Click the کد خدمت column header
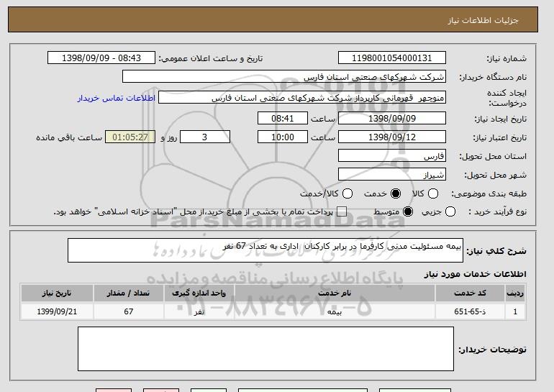This screenshot has height=392, width=554. tap(471, 293)
